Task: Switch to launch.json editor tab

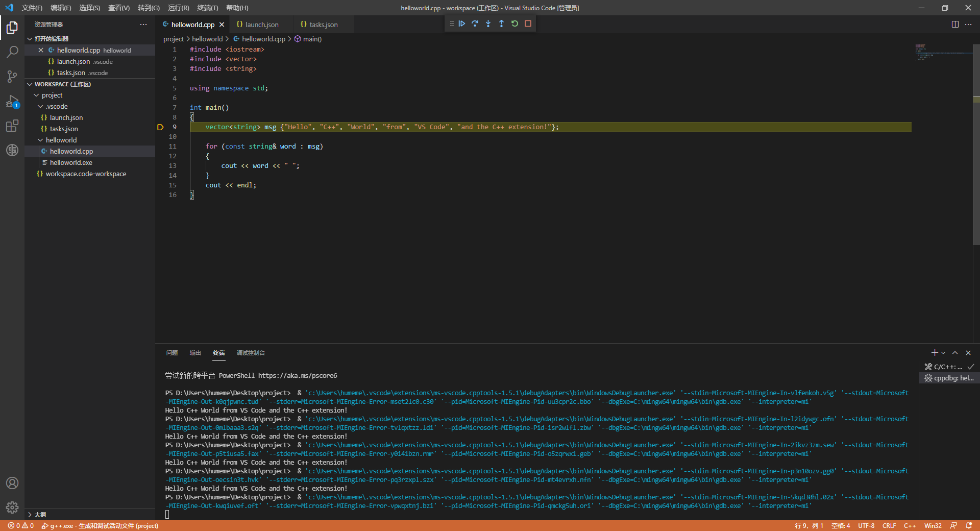Action: pos(262,25)
